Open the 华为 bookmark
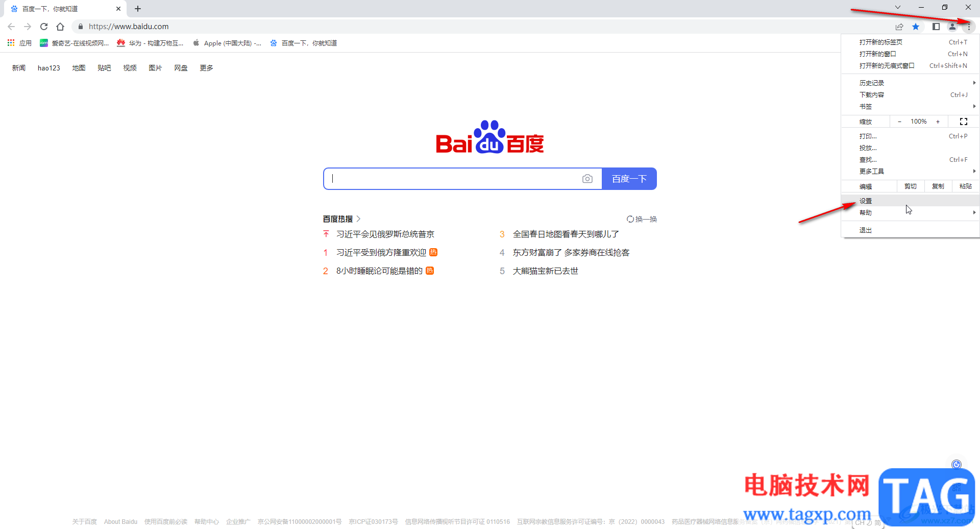This screenshot has height=529, width=980. 150,43
